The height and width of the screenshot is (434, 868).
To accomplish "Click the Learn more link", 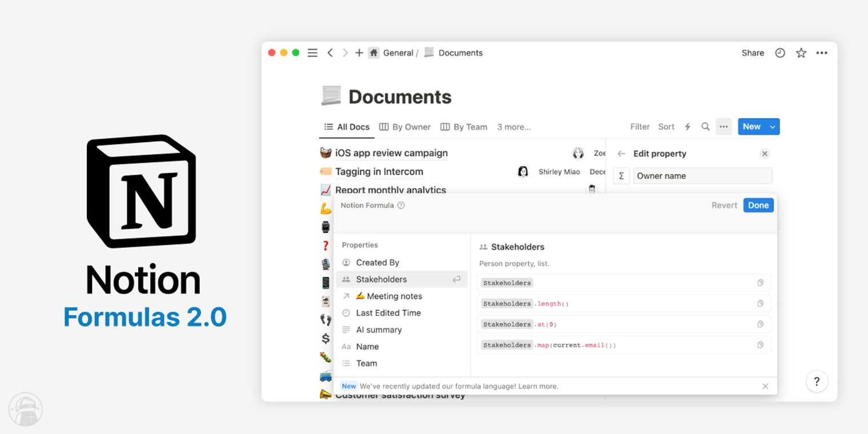I will [538, 386].
